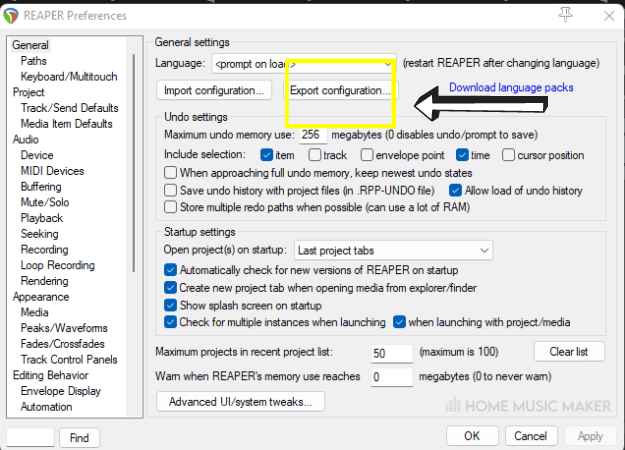Enable store multiple redo paths option
Screen dimensions: 625x450
point(170,207)
